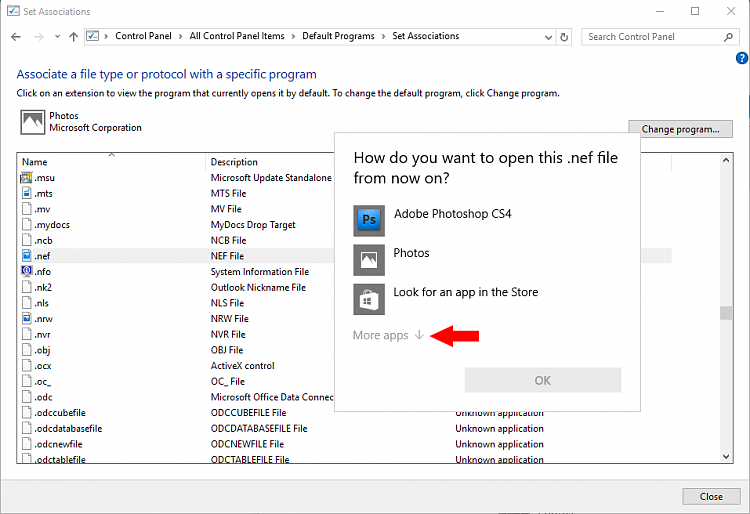Screen dimensions: 750x514
Task: Click the .nfo file icon
Action: pos(27,271)
